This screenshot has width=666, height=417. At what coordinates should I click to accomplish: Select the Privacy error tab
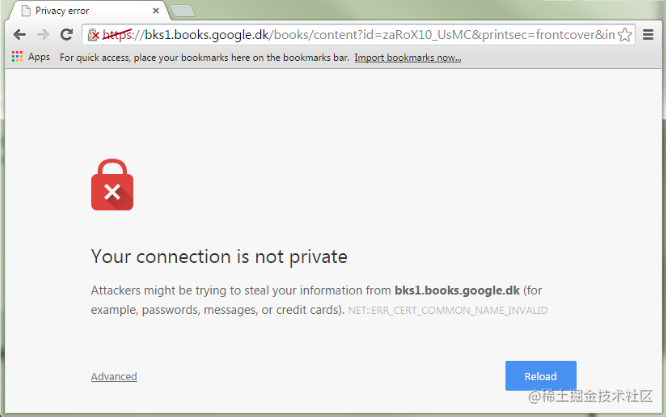tap(87, 11)
